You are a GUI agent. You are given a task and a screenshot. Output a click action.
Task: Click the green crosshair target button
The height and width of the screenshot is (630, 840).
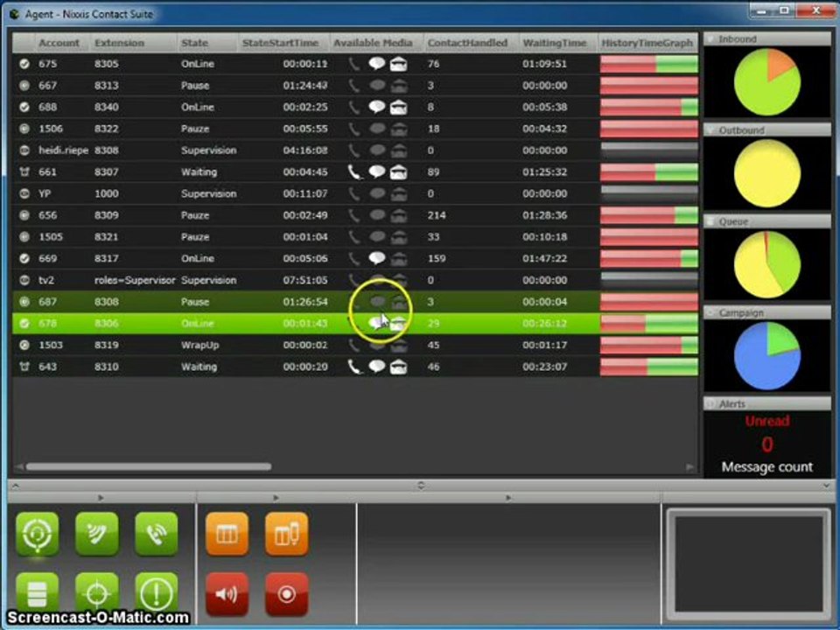97,593
